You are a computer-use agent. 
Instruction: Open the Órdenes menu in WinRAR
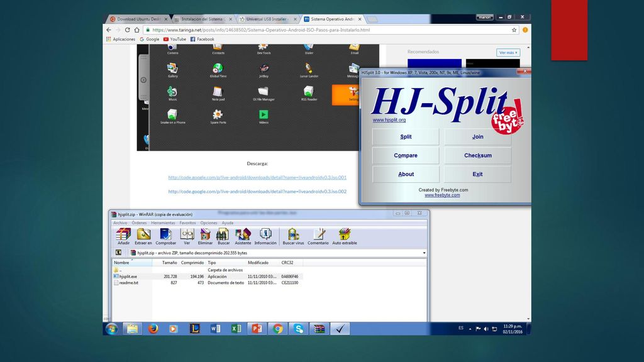click(139, 223)
